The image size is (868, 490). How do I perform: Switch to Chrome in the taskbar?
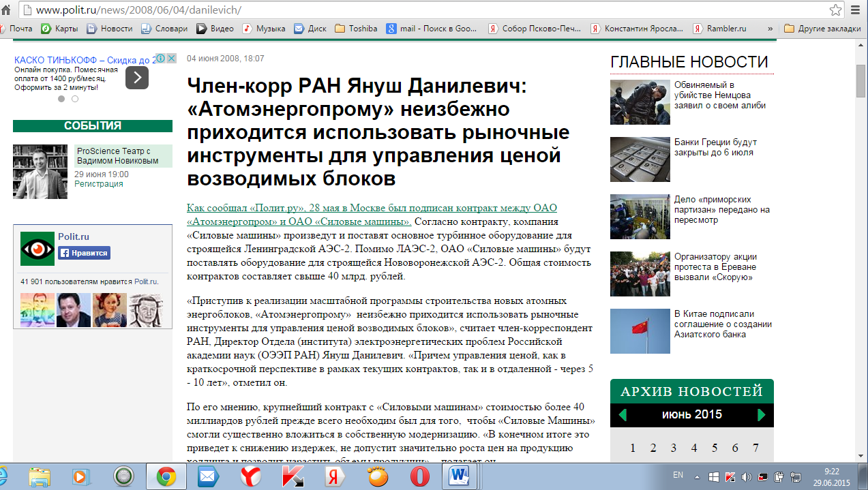(x=166, y=476)
